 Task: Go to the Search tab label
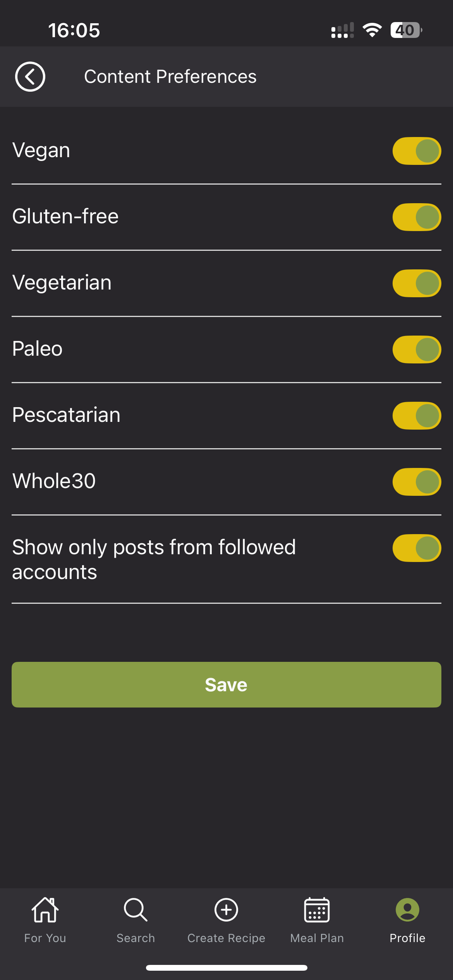(x=136, y=938)
